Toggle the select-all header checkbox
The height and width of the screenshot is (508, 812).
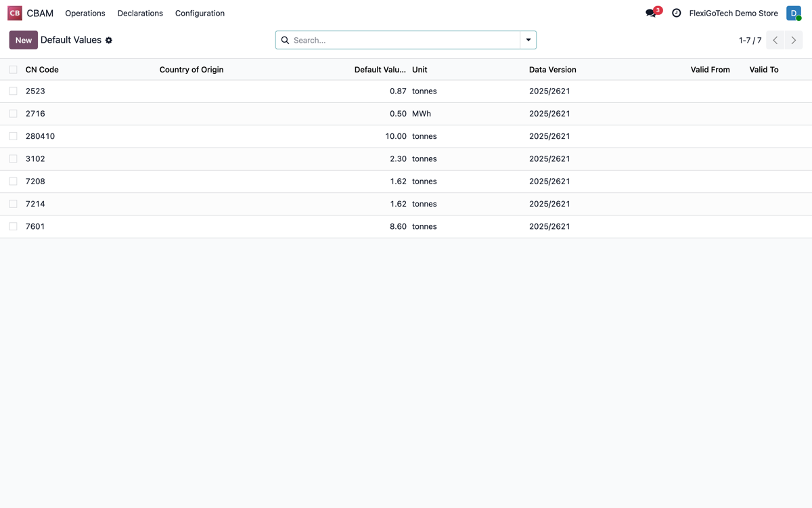(x=13, y=70)
